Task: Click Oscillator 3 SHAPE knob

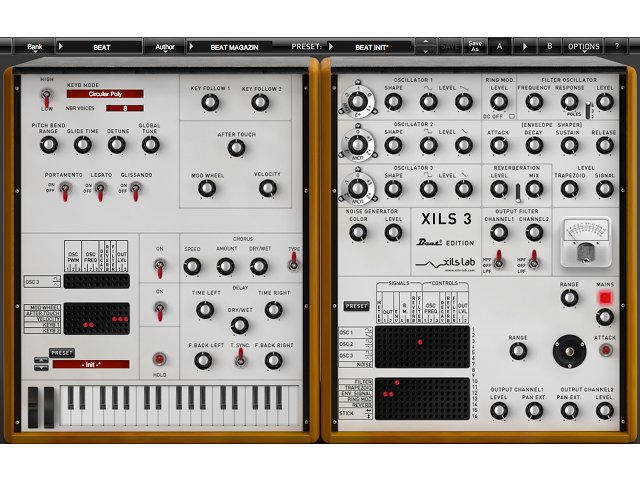Action: coord(393,189)
